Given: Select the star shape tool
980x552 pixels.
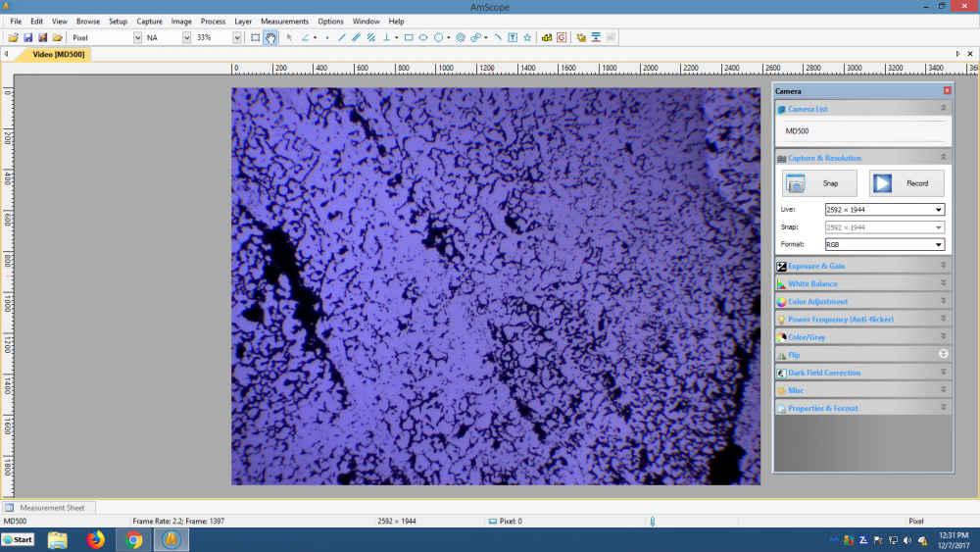Looking at the screenshot, I should pos(527,37).
